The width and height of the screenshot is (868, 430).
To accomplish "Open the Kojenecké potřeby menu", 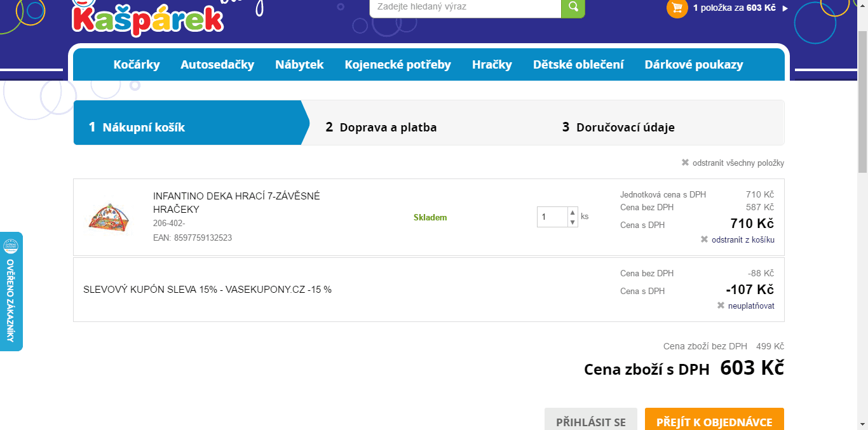I will pos(398,65).
